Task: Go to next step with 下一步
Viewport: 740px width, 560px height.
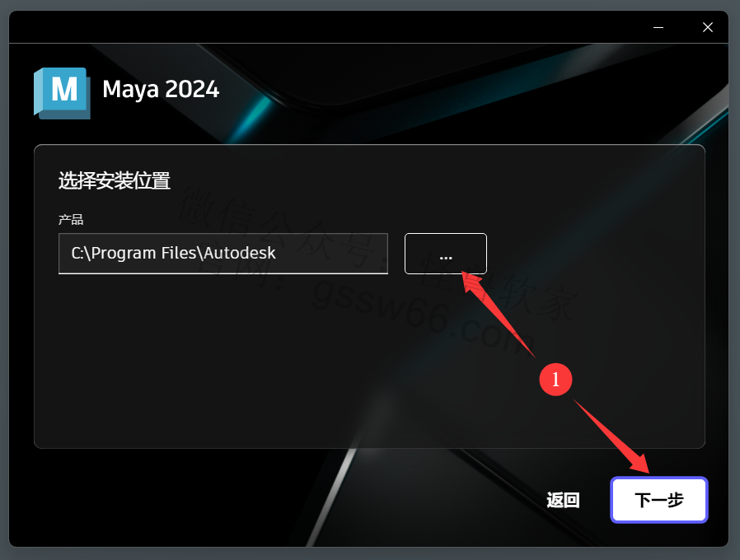Action: click(x=658, y=500)
